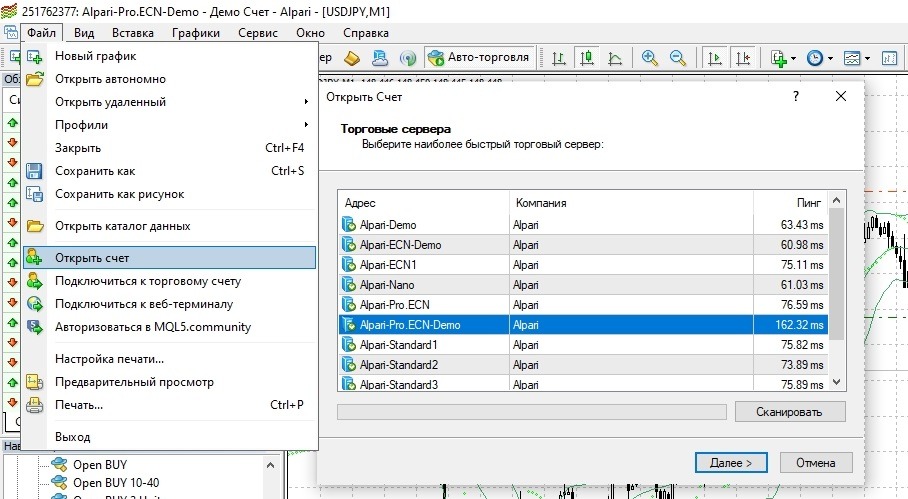Choose Авторизоваться в MQL5.community
This screenshot has width=908, height=499.
(x=170, y=327)
